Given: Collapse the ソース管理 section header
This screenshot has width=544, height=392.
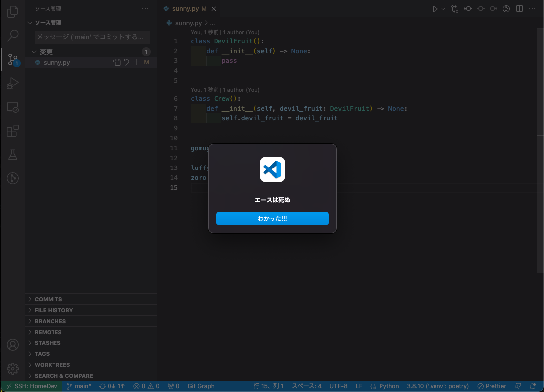Looking at the screenshot, I should [91, 23].
